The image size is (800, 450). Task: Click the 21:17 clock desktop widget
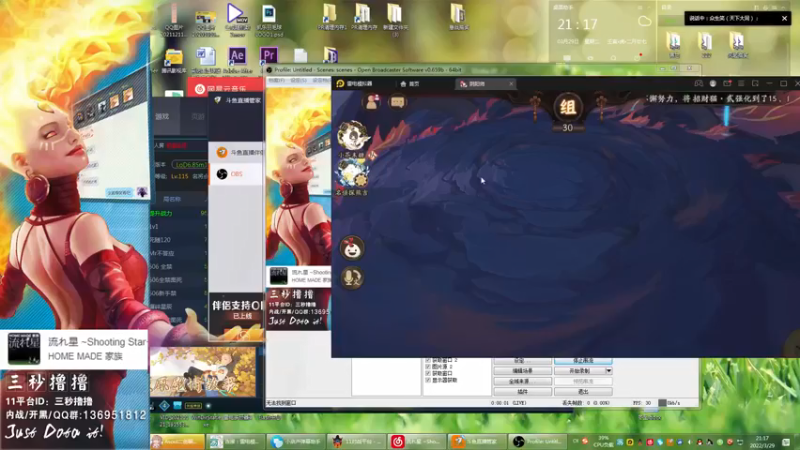tap(578, 24)
